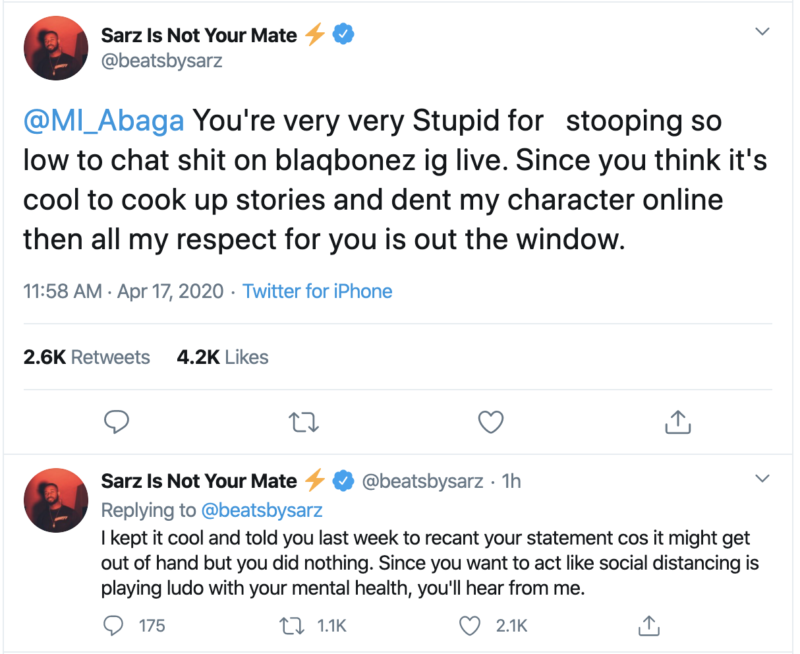View the list of 4.2K Likes
This screenshot has height=654, width=800.
tap(222, 357)
